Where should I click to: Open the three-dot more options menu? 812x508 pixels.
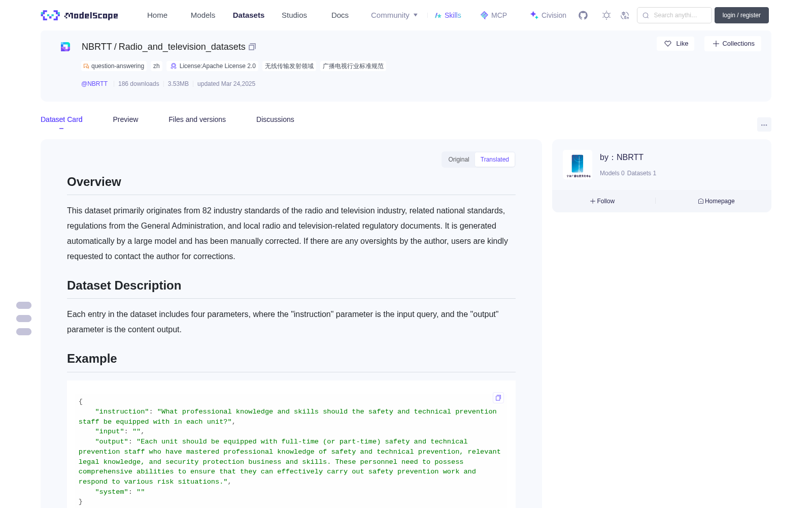pyautogui.click(x=764, y=124)
